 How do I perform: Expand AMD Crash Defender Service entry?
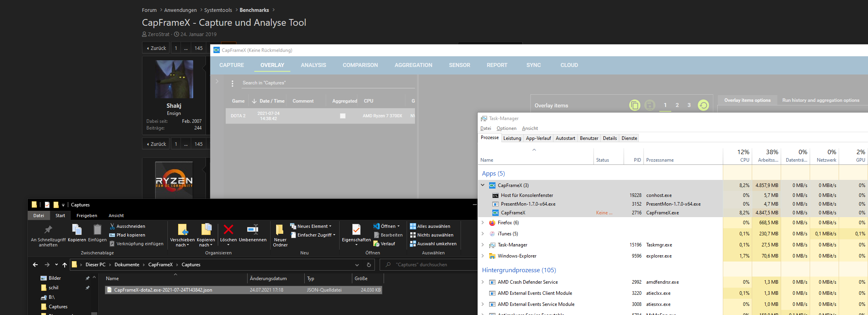coord(483,282)
